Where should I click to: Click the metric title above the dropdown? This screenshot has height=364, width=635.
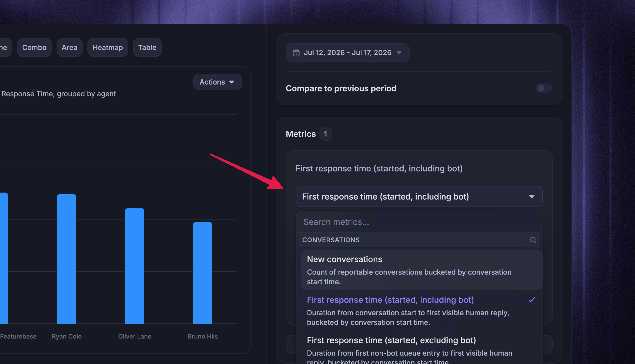tap(379, 168)
